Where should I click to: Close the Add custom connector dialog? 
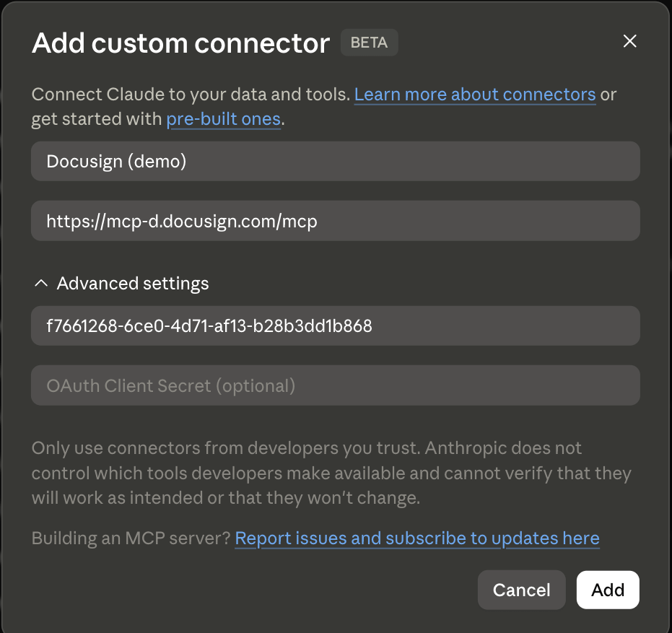[629, 41]
